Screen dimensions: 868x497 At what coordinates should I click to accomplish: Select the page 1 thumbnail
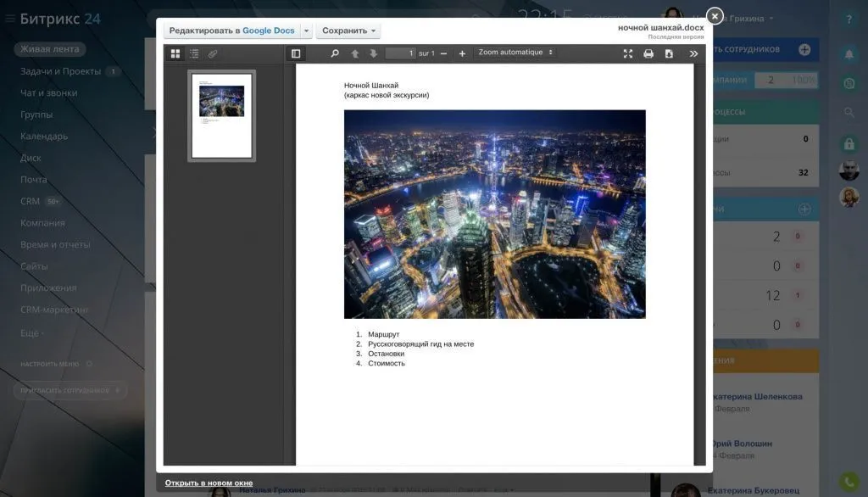click(221, 115)
